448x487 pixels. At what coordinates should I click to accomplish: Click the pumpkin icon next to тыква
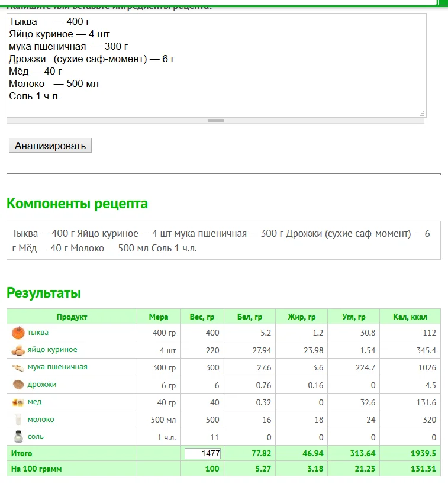point(18,333)
